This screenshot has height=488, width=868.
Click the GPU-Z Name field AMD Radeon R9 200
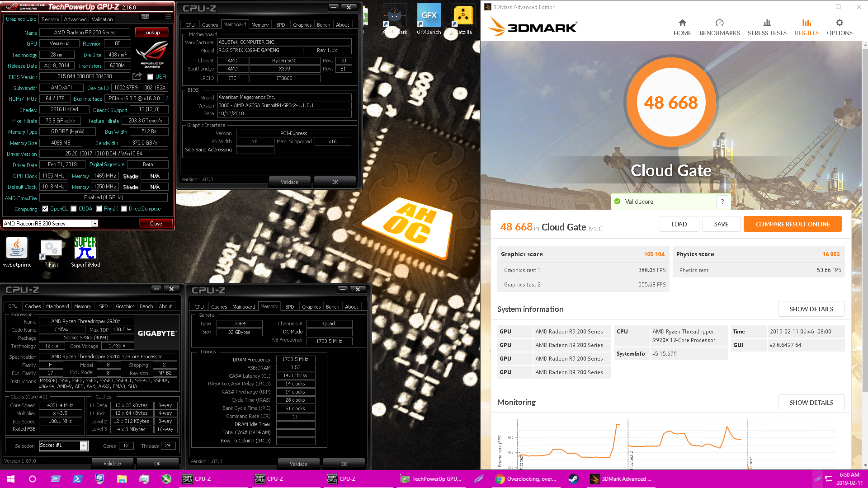click(x=85, y=33)
